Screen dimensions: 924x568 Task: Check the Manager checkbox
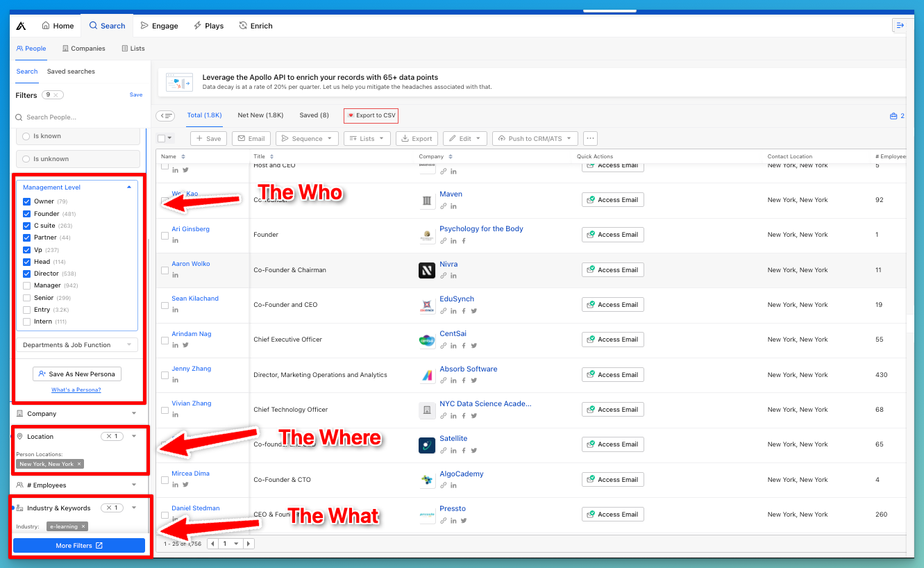click(x=27, y=285)
